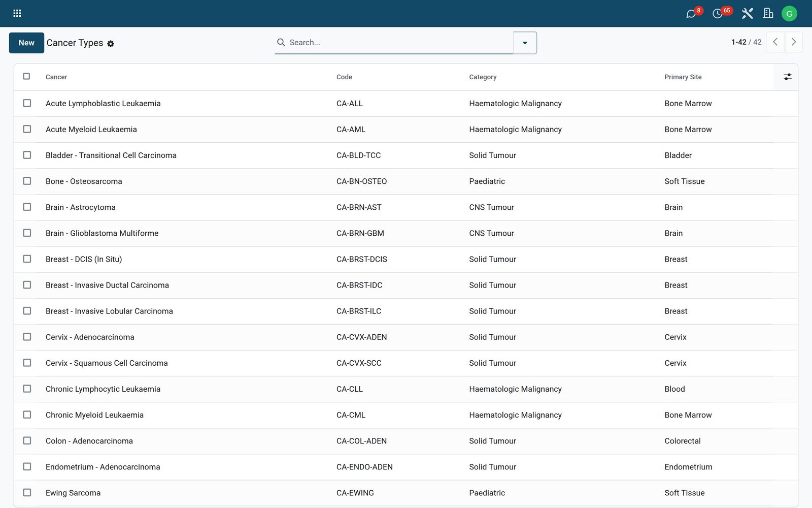Open the conversations icon with badge 8

691,14
